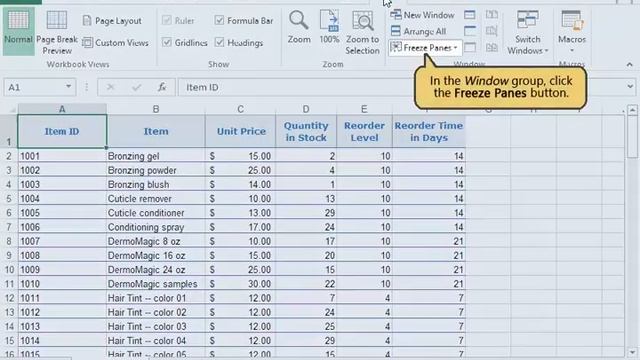
Task: Select row 2 header
Action: click(9, 156)
